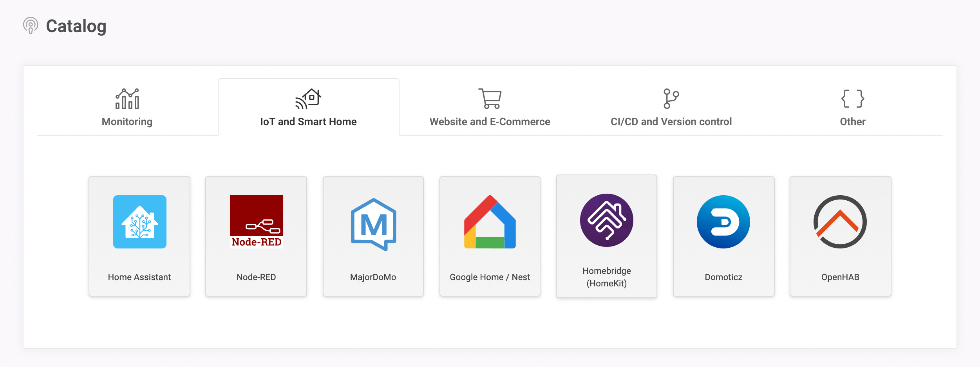The image size is (980, 367).
Task: Open the Other tab
Action: point(852,107)
